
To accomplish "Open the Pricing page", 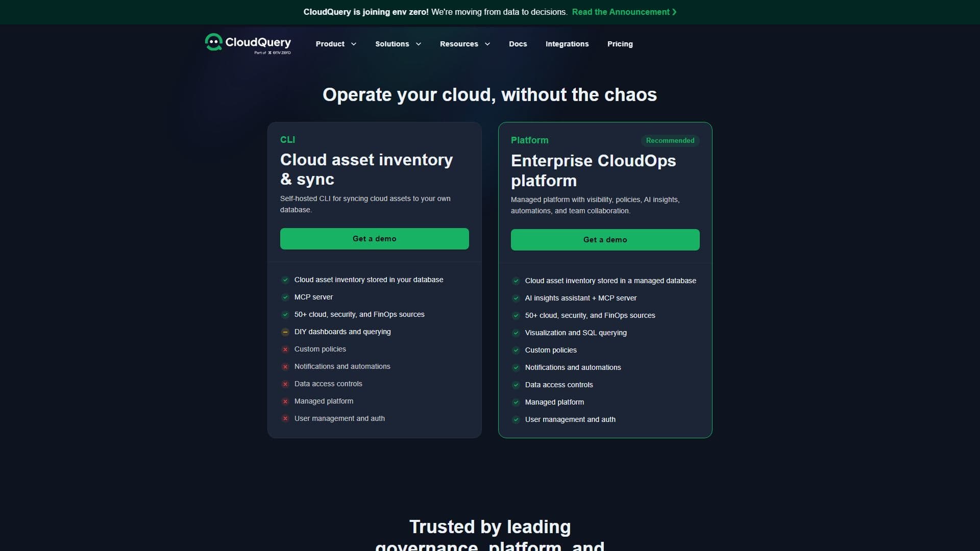I will (620, 44).
